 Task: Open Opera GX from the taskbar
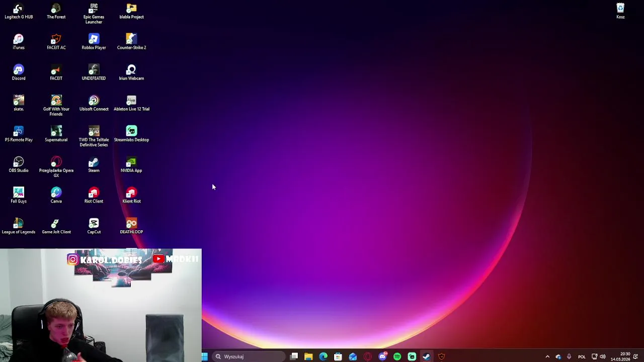(368, 356)
